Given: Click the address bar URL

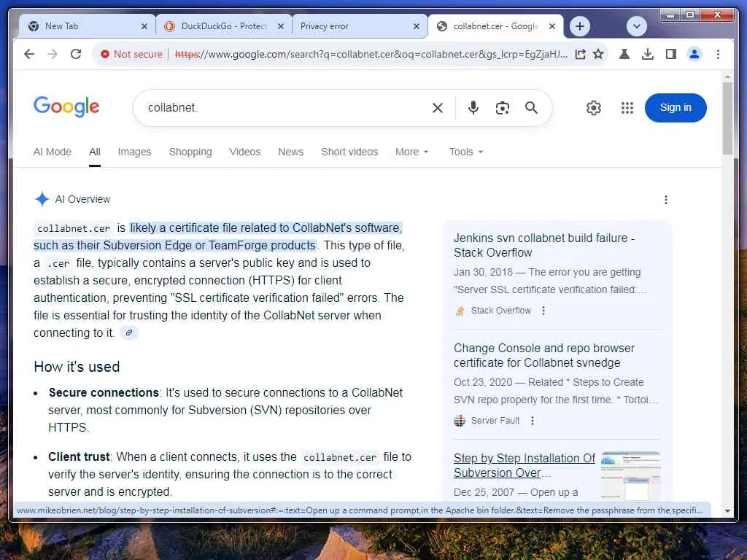Looking at the screenshot, I should 371,54.
